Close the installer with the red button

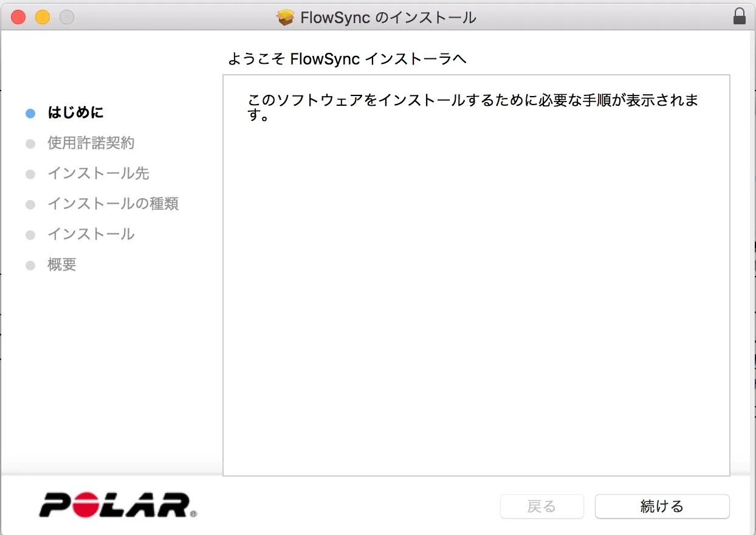(x=18, y=17)
